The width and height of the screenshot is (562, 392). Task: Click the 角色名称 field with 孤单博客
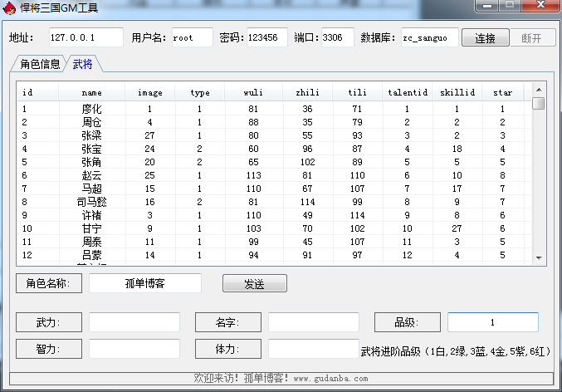click(x=144, y=283)
